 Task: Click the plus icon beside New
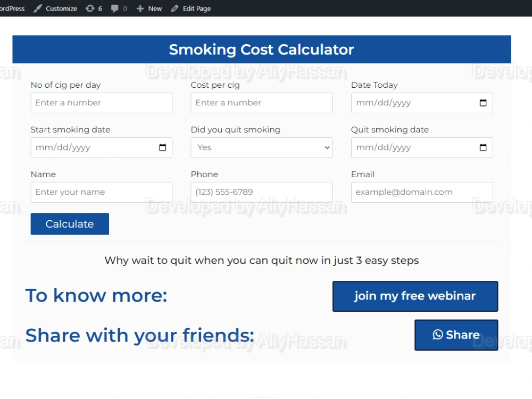click(140, 9)
